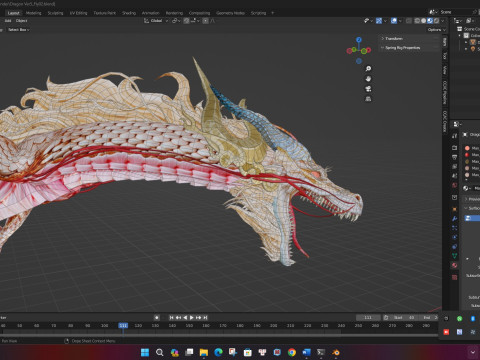480x360 pixels.
Task: Expand the material Preview panel
Action: point(472,199)
